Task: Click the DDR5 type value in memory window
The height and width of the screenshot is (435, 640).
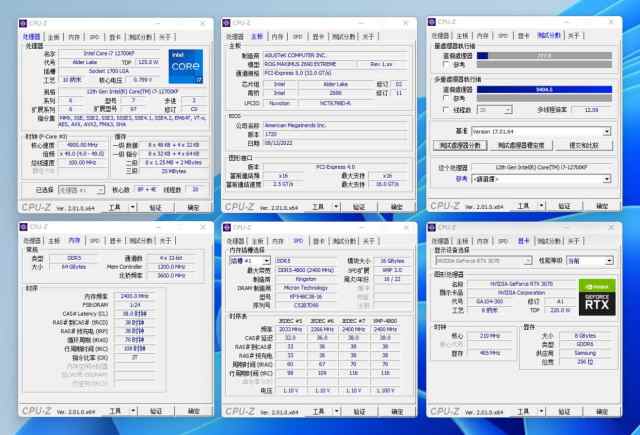Action: pos(74,258)
